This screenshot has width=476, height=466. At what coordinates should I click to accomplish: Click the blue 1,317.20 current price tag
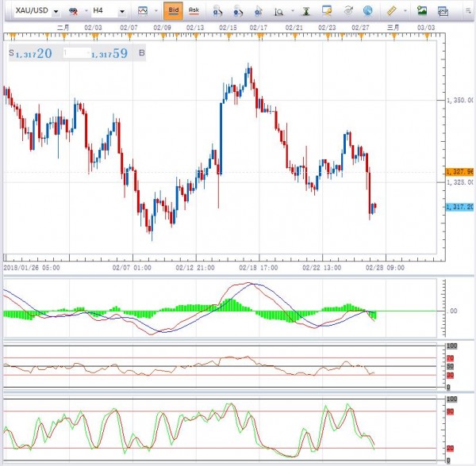click(x=459, y=206)
